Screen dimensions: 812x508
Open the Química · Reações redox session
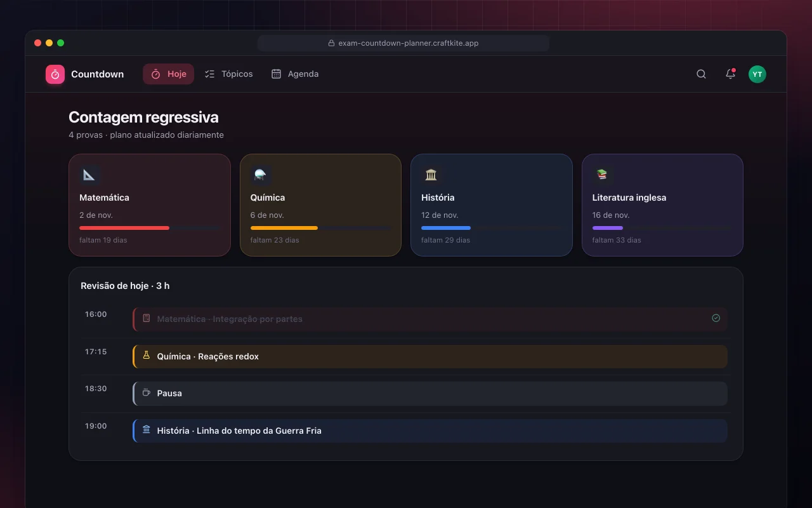[x=430, y=356]
